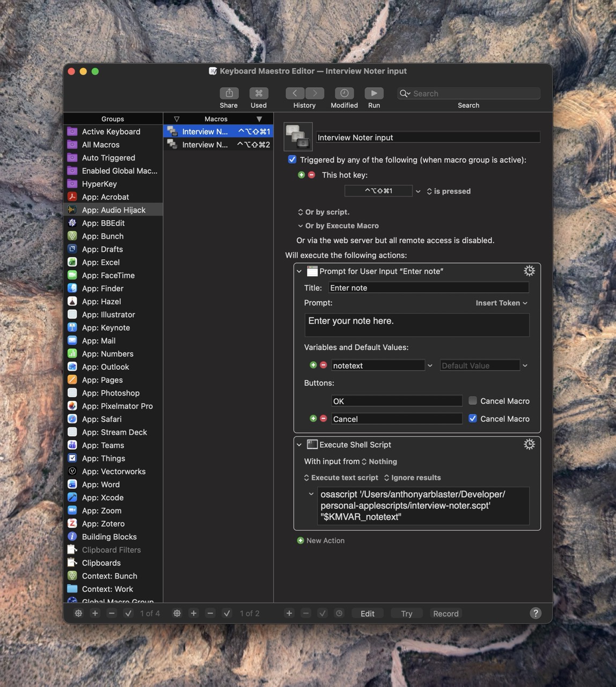Toggle the "Triggered by any of the following" checkbox
The image size is (616, 687).
pos(292,159)
